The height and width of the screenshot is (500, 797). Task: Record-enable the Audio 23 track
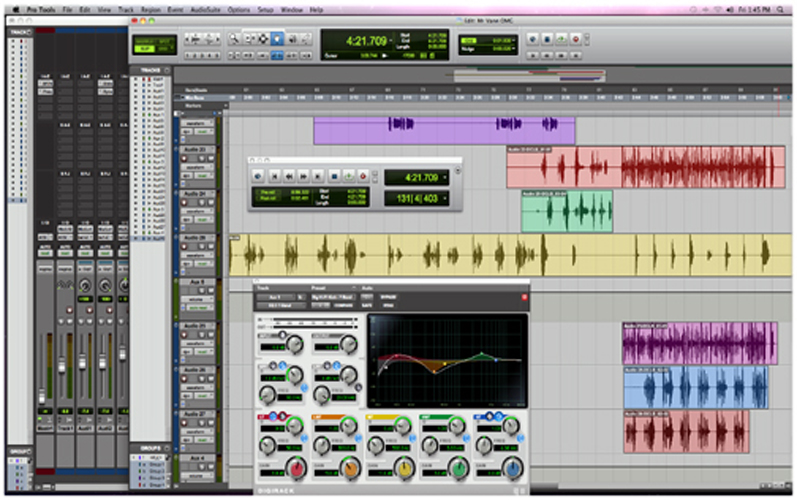click(x=186, y=158)
